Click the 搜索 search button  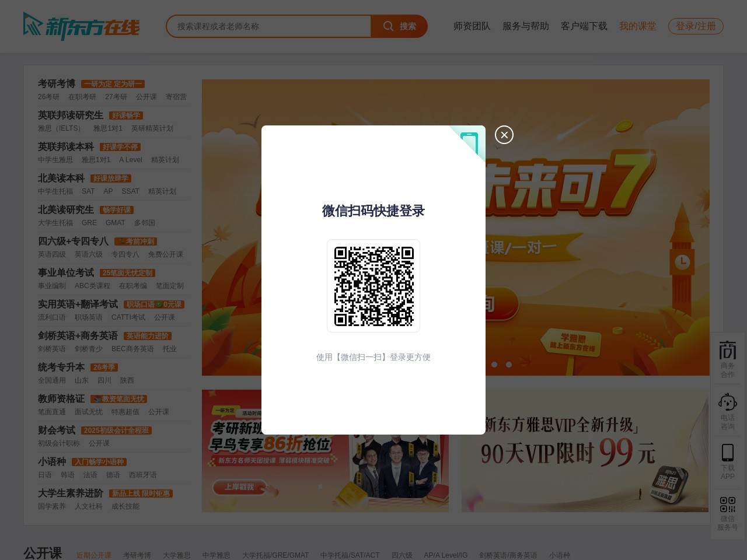point(399,26)
